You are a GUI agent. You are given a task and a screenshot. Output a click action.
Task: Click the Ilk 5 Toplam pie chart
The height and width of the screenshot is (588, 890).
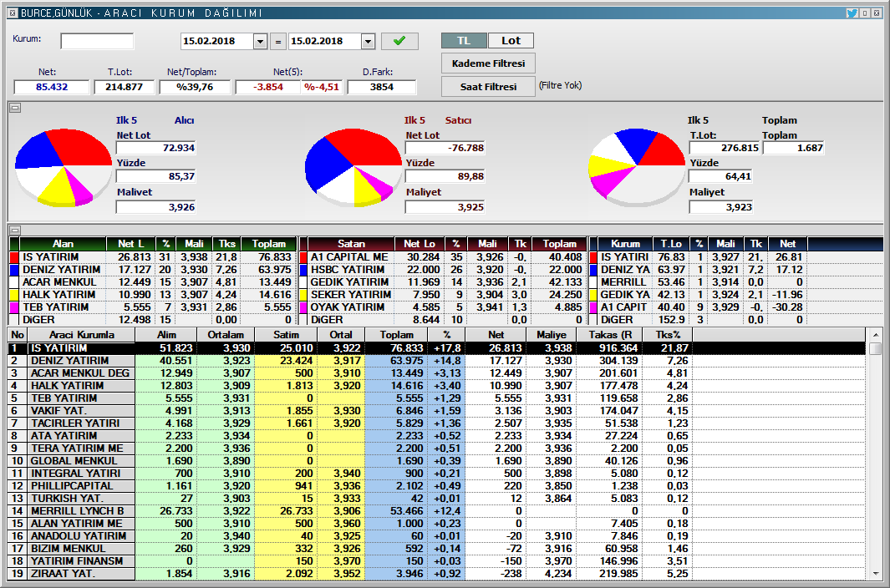click(x=637, y=166)
